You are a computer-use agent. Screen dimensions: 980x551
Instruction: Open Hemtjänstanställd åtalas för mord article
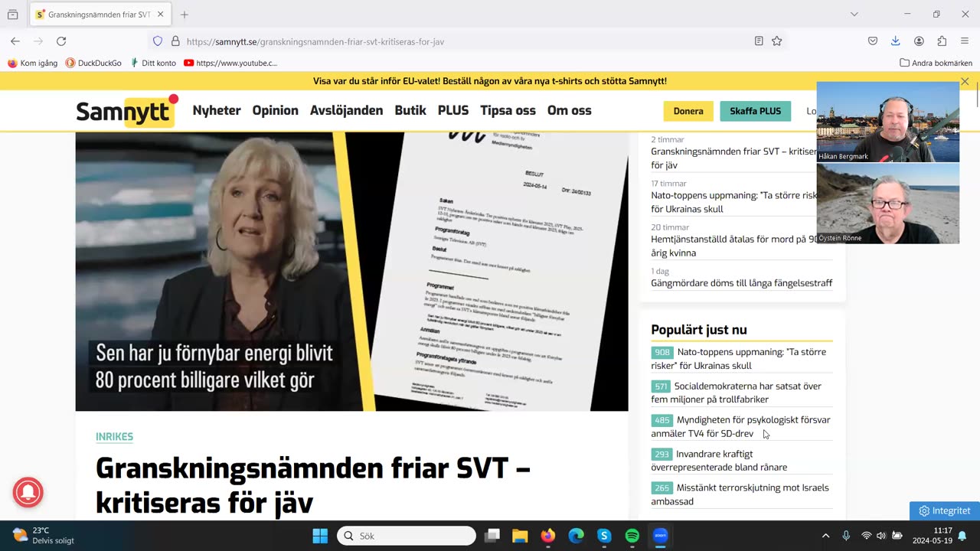(x=733, y=246)
